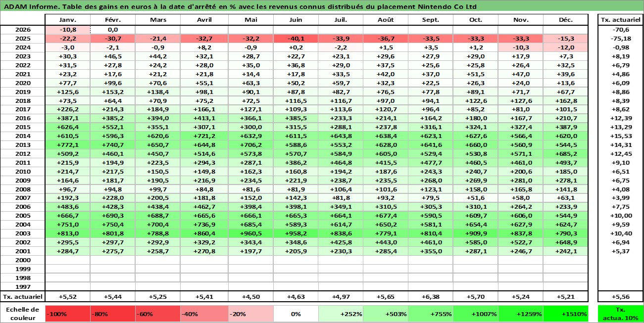This screenshot has height=323, width=644.
Task: Click the +772,1 cell for Janv. 2013
Action: click(67, 145)
